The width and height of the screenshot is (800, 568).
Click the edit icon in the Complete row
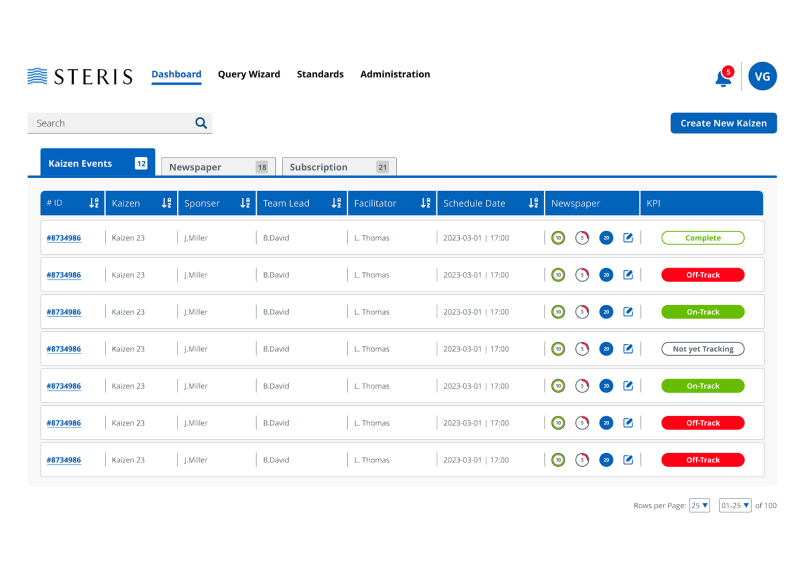point(628,238)
